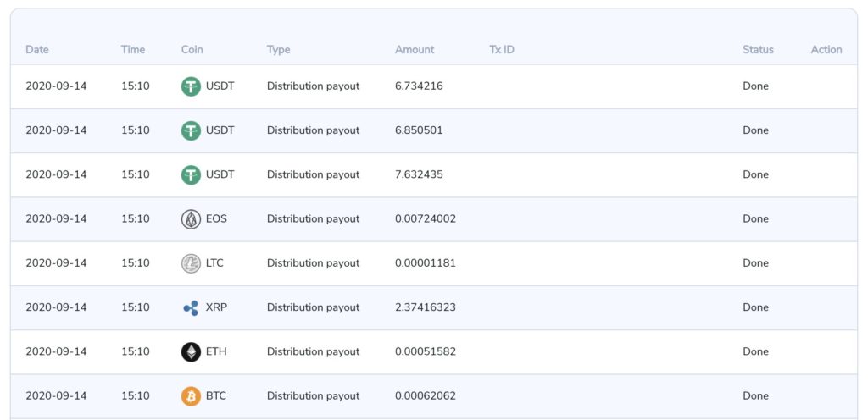This screenshot has height=420, width=868.
Task: Click the Coin column header
Action: pos(192,50)
